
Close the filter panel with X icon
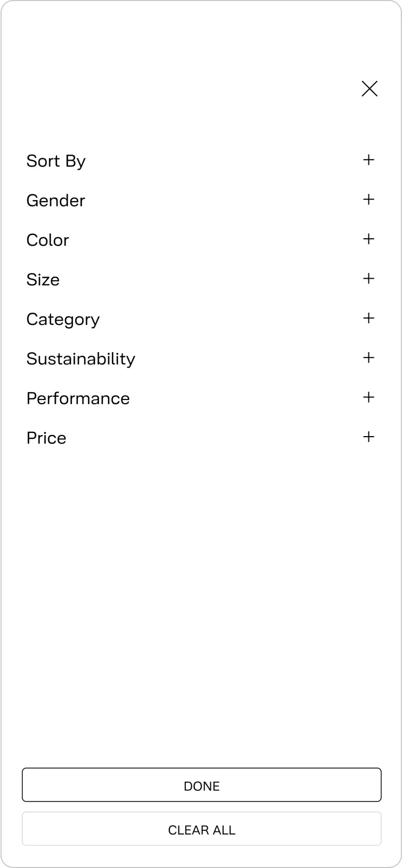370,89
